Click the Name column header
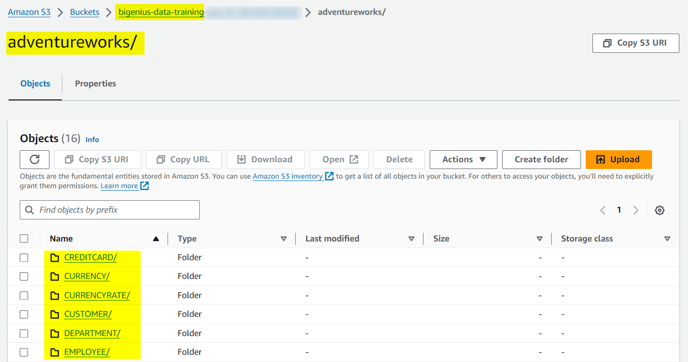This screenshot has width=688, height=362. 61,239
